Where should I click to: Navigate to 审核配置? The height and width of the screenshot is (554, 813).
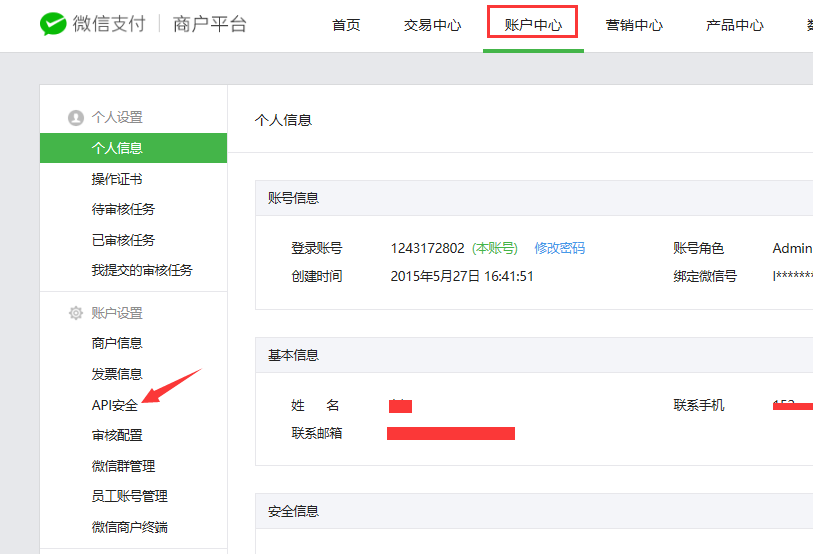[117, 435]
